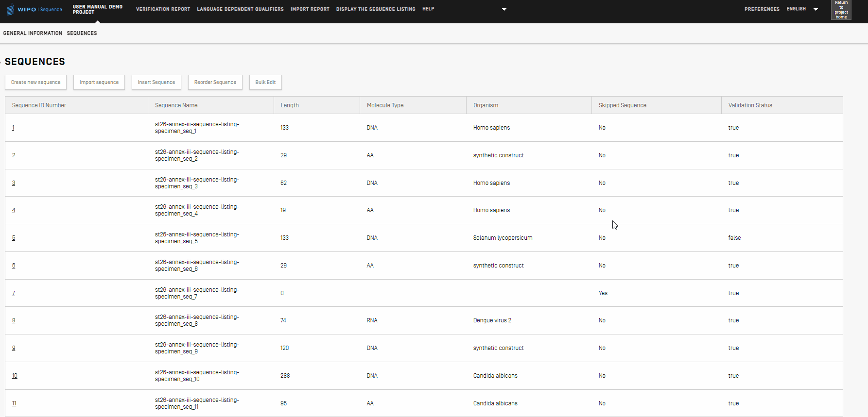The width and height of the screenshot is (868, 417).
Task: Open sequence ID 10 link
Action: tap(15, 376)
